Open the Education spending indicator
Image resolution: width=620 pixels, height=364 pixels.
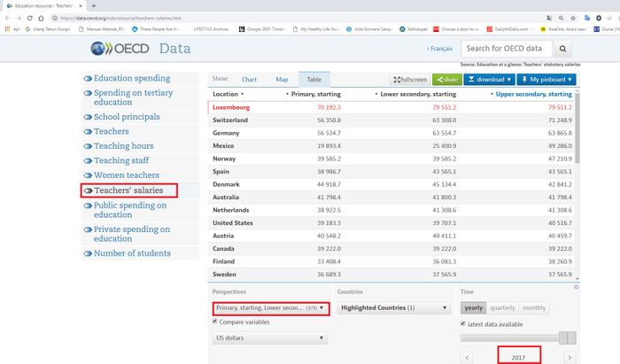tap(132, 78)
